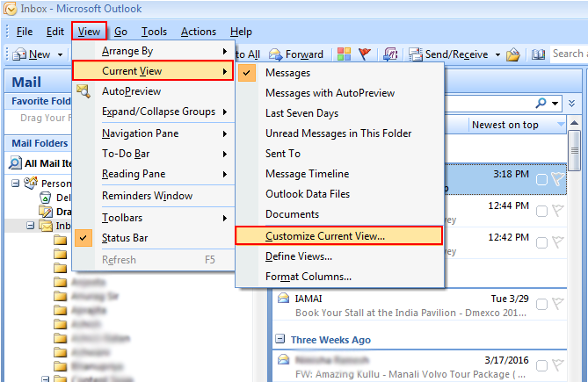Click the Move to Folder icon
The width and height of the screenshot is (588, 382).
coord(513,54)
